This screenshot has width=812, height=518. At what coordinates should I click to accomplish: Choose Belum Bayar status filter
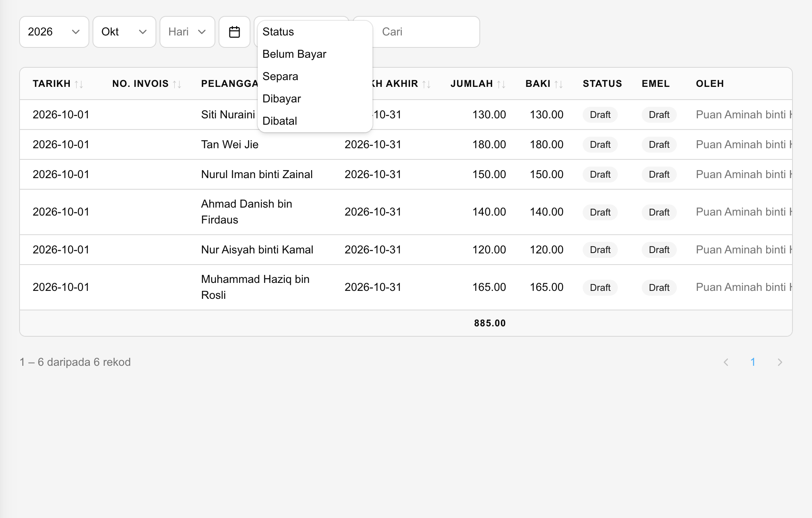tap(315, 54)
